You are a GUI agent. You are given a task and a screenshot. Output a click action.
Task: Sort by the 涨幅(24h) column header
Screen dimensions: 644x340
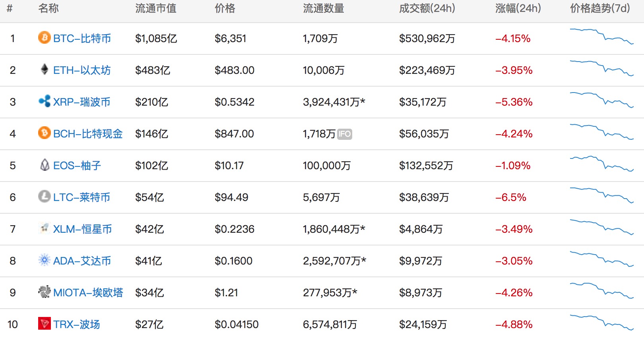click(x=518, y=8)
